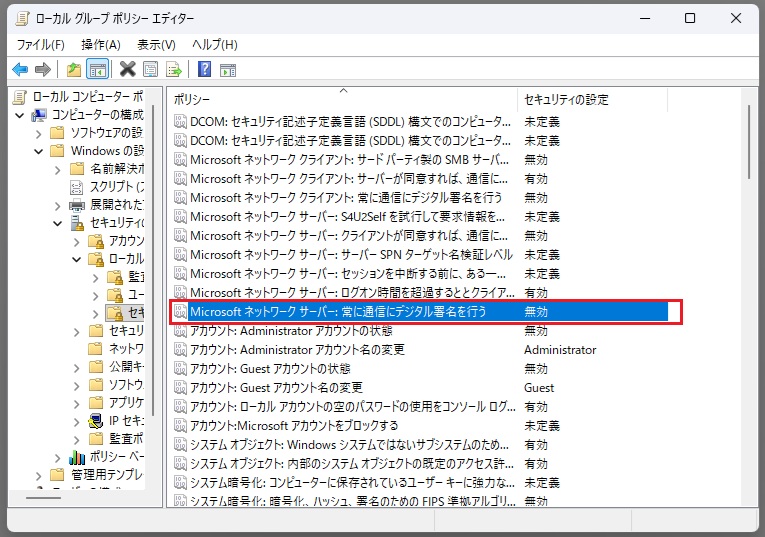Expand the ソフトウェアの設定 tree node
765x537 pixels.
click(38, 133)
